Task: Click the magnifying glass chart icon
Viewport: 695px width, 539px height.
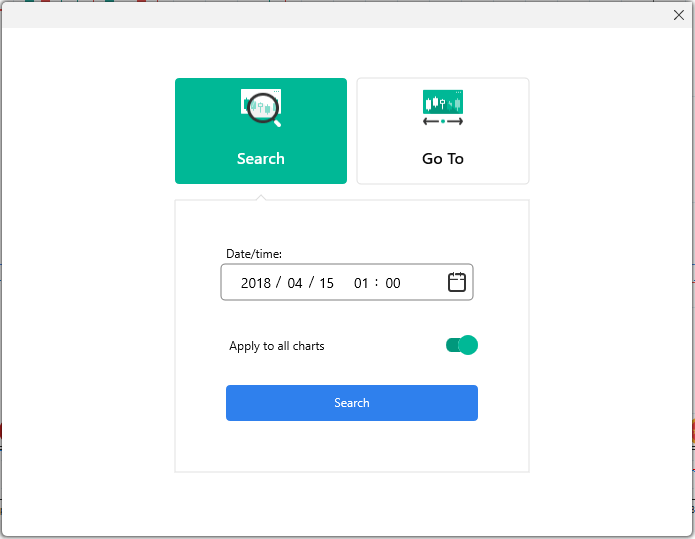Action: click(x=261, y=108)
